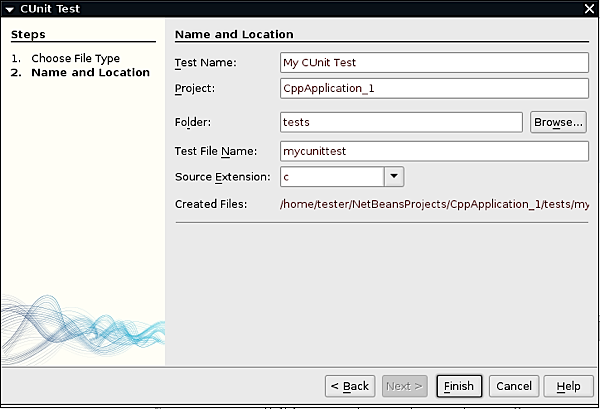Click the CUnit Test title bar text

click(50, 9)
